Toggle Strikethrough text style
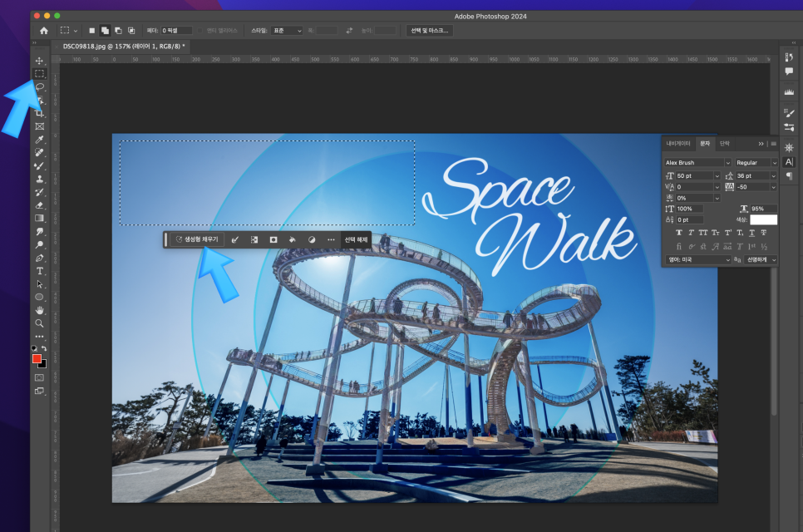 pyautogui.click(x=764, y=233)
